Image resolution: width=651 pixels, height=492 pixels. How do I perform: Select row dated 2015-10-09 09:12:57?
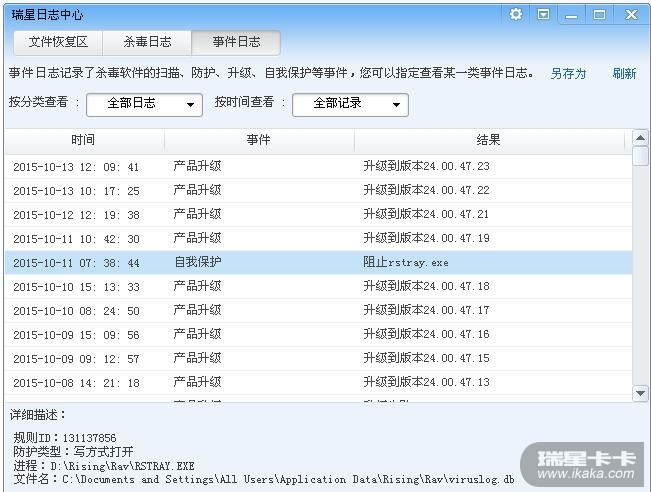(319, 359)
